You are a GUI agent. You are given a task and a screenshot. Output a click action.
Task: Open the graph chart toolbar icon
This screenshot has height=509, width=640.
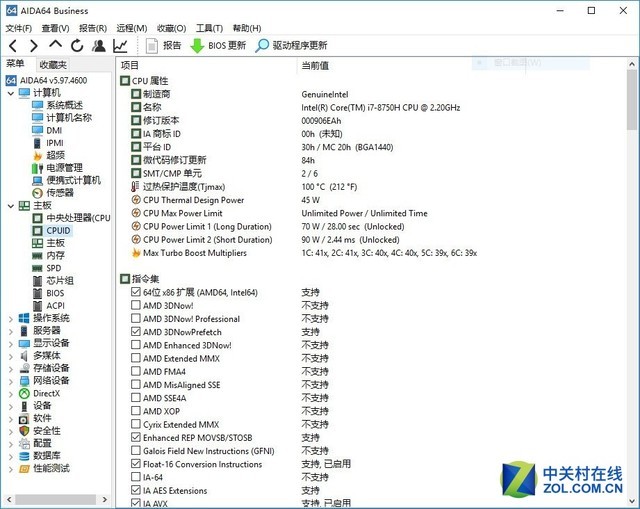point(120,46)
